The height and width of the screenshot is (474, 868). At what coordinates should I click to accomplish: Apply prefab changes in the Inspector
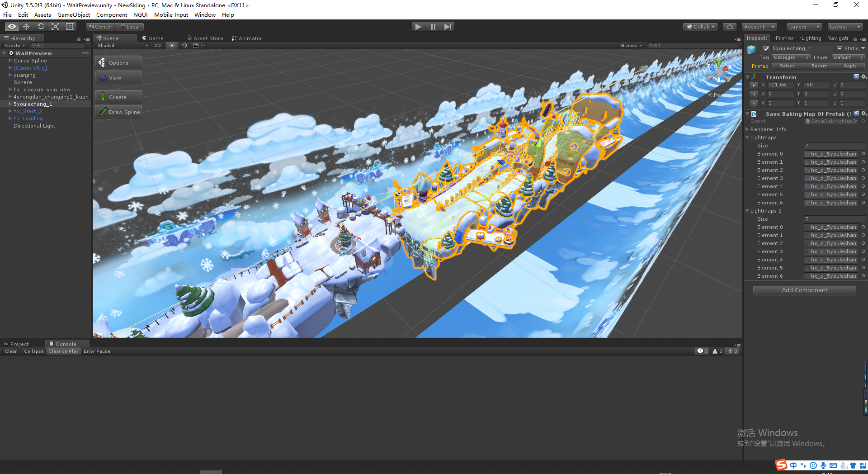[x=849, y=66]
